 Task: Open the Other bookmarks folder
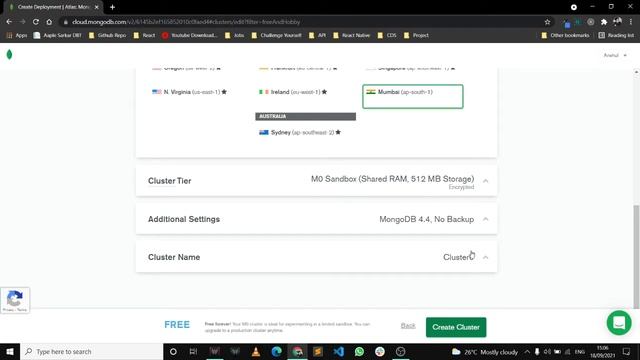pos(565,36)
